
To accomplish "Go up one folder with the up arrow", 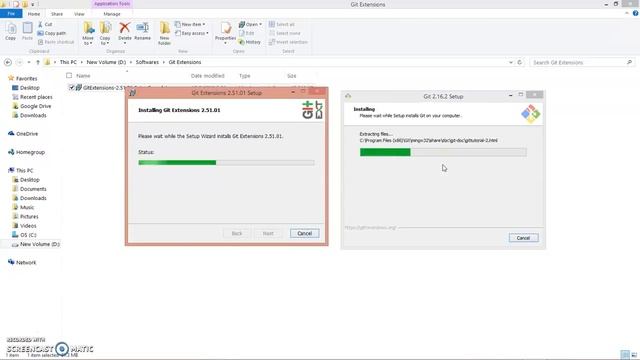I will tap(38, 62).
